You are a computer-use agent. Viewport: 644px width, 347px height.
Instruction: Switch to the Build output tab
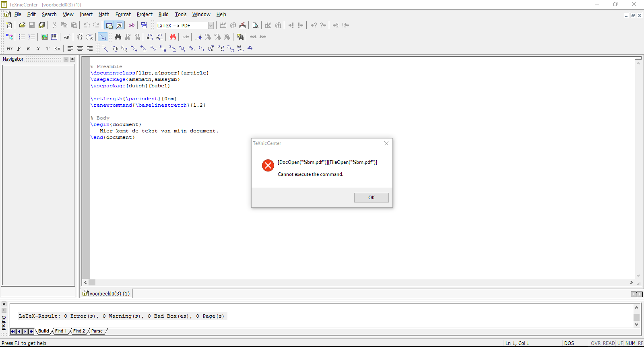(x=43, y=331)
